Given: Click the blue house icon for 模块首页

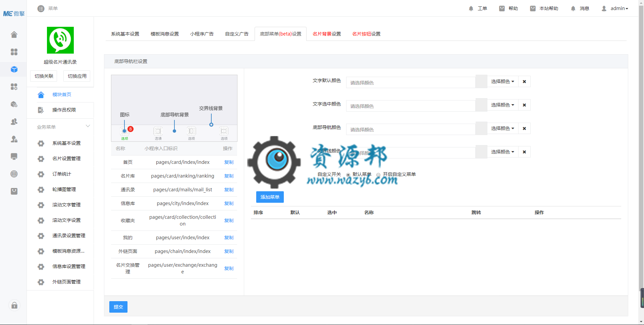Looking at the screenshot, I should [41, 95].
